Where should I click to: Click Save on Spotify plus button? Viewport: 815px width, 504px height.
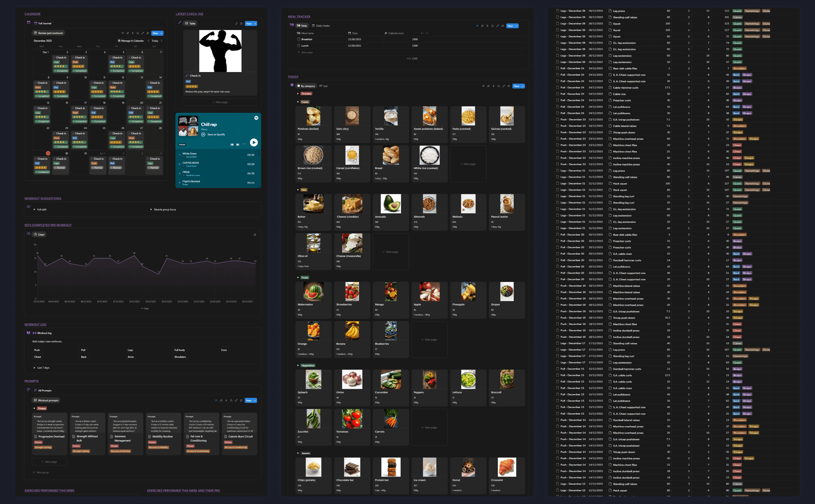pyautogui.click(x=203, y=135)
